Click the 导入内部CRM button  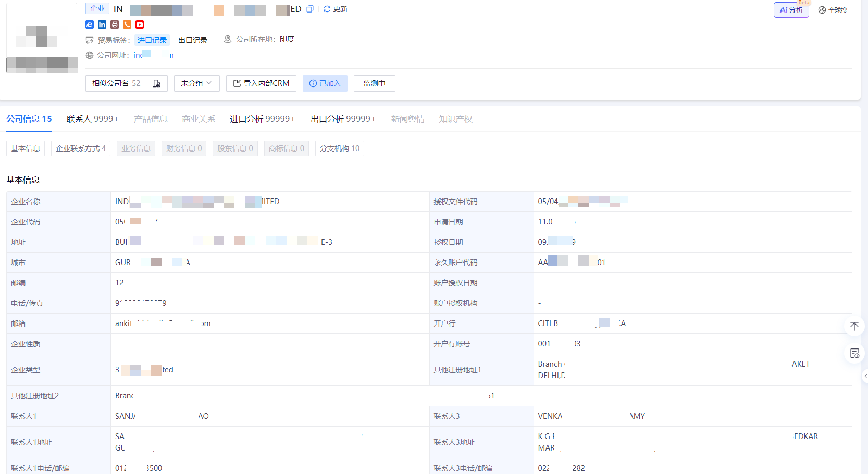(261, 83)
